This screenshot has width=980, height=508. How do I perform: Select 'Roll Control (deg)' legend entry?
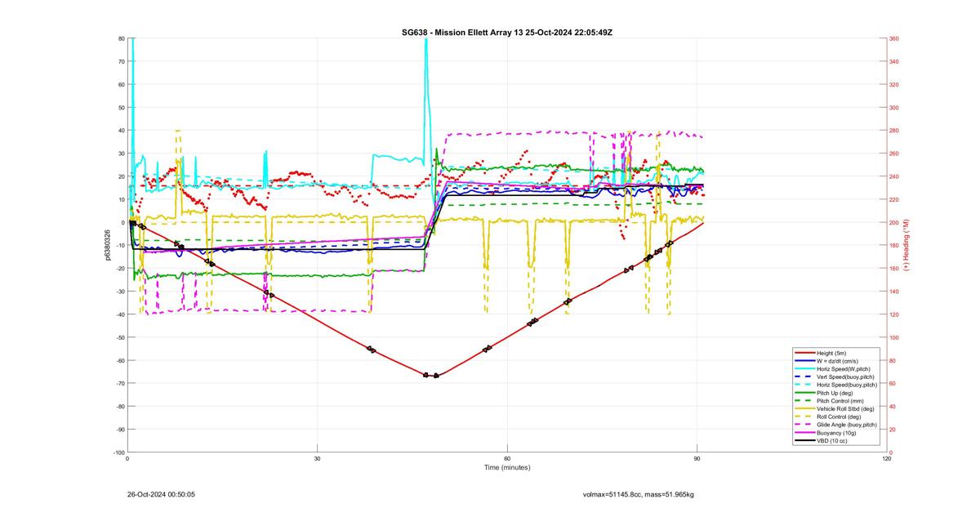click(840, 417)
